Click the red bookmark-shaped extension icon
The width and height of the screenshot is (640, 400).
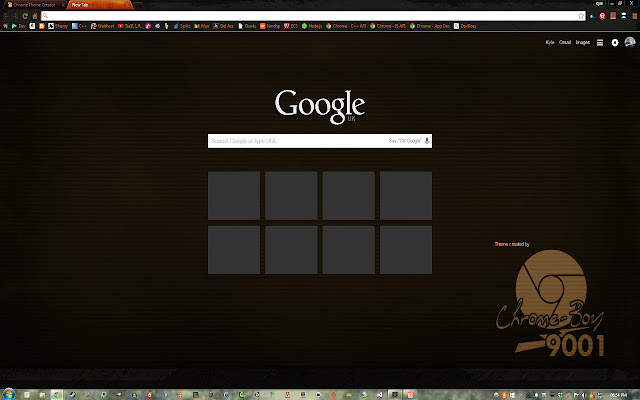point(613,16)
